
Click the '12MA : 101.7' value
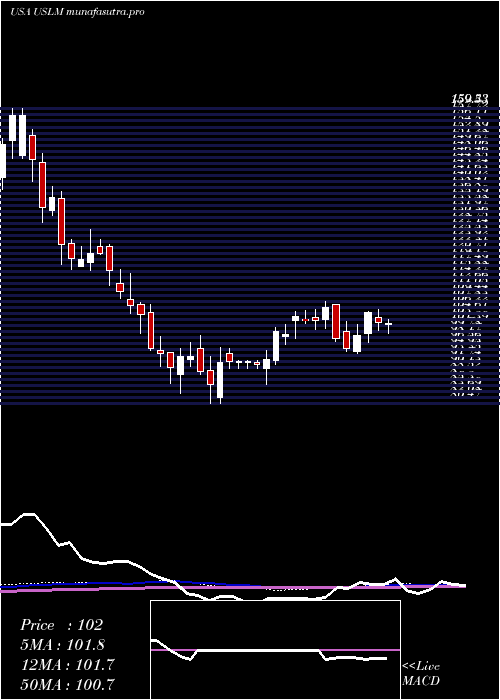67,665
